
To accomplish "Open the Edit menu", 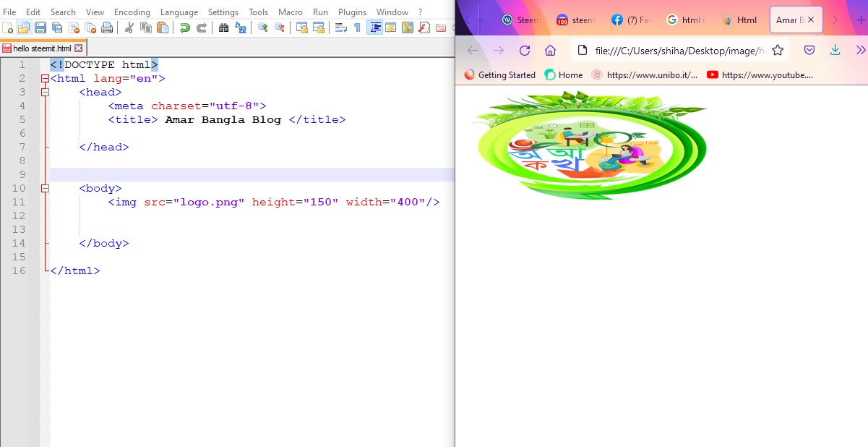I will [33, 12].
